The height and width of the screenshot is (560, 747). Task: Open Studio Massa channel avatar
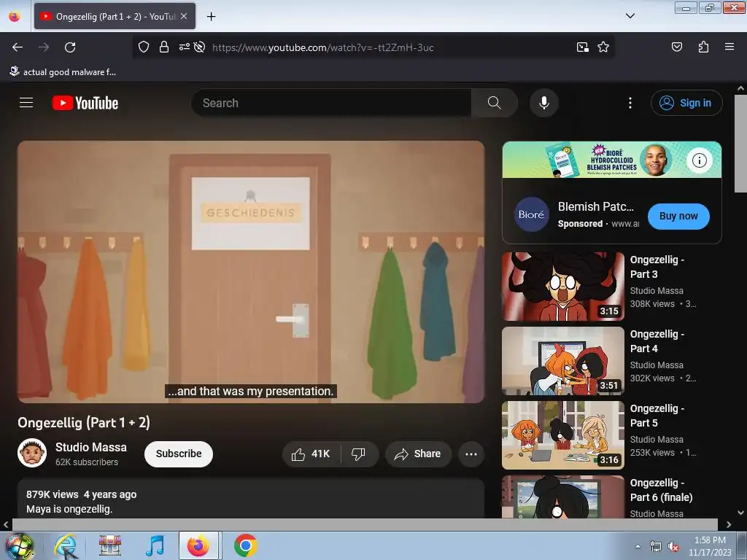(32, 453)
